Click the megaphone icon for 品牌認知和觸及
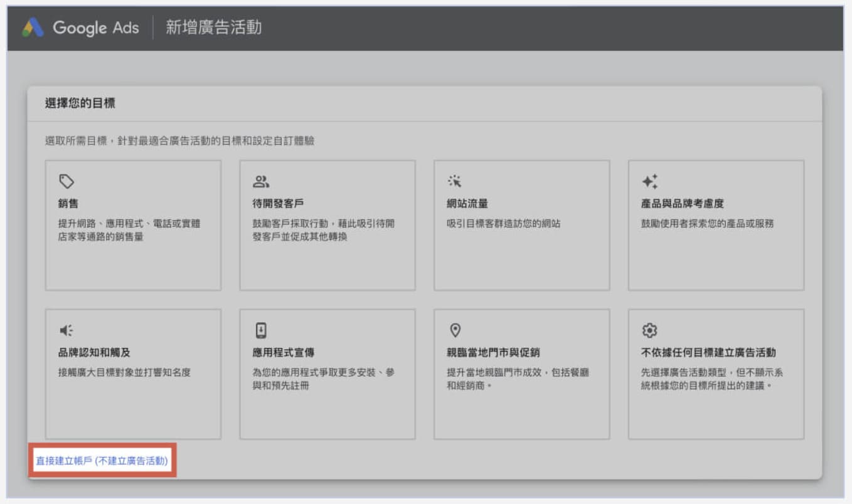 coord(66,330)
